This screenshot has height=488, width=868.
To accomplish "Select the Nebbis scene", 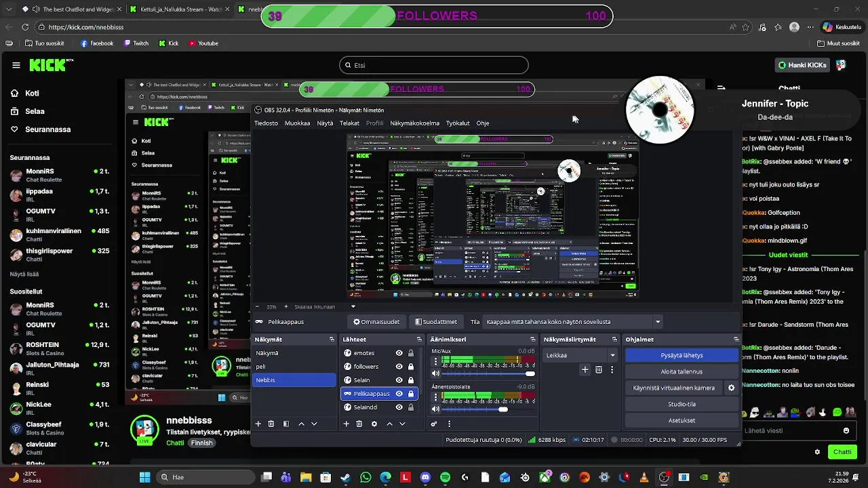I will (x=294, y=380).
